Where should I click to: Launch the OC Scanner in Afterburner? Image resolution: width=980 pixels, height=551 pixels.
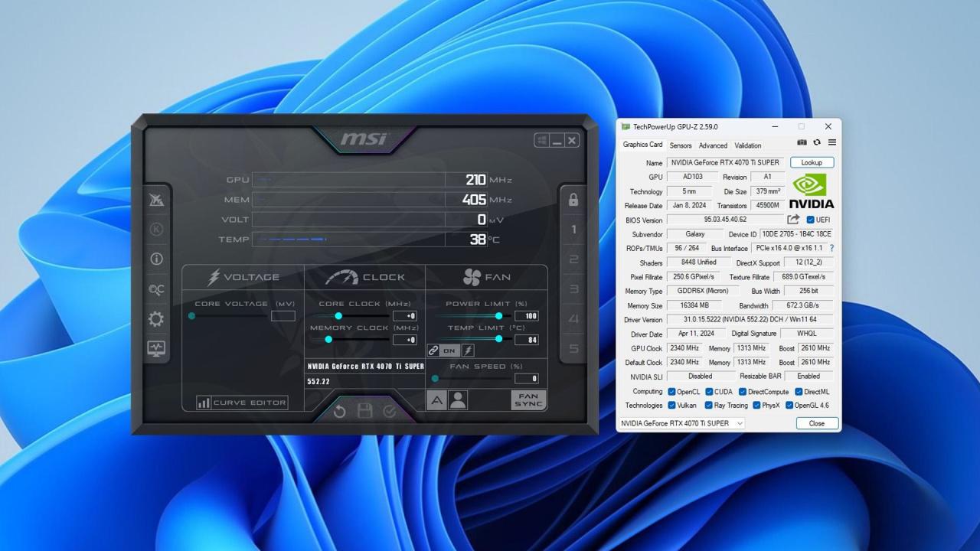click(156, 289)
